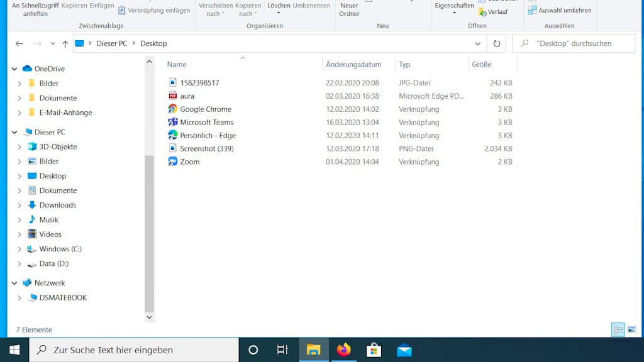Click navigation pane scrollbar up arrow
Screen dimensions: 644x362
coord(149,62)
